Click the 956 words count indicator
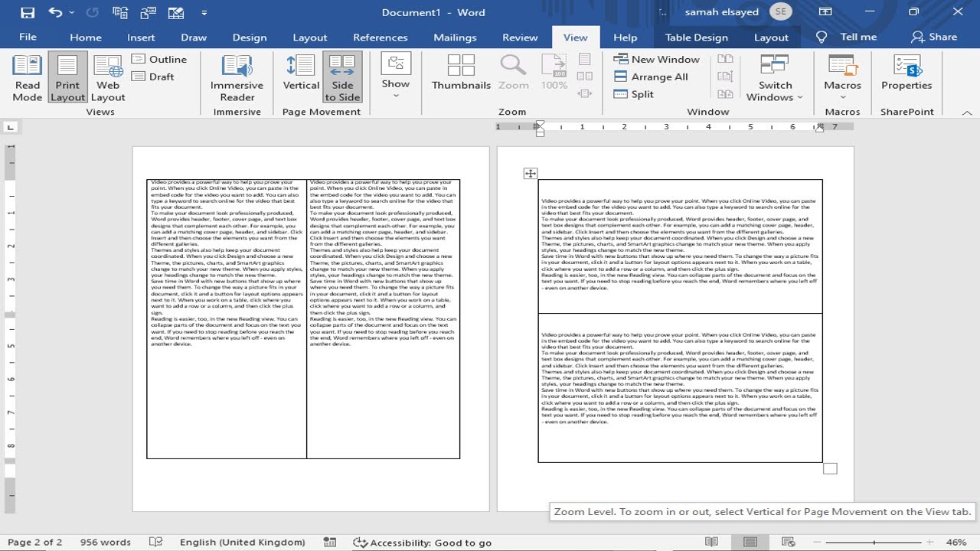The width and height of the screenshot is (980, 551). pos(106,542)
